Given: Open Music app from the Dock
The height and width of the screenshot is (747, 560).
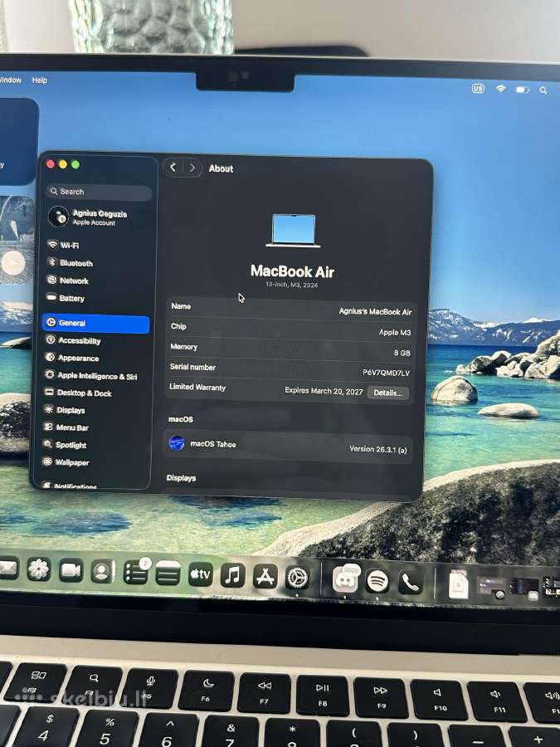Looking at the screenshot, I should [x=233, y=576].
